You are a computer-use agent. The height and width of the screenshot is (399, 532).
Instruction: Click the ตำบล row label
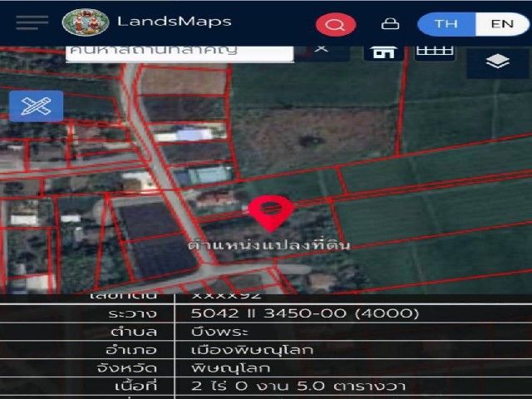134,332
